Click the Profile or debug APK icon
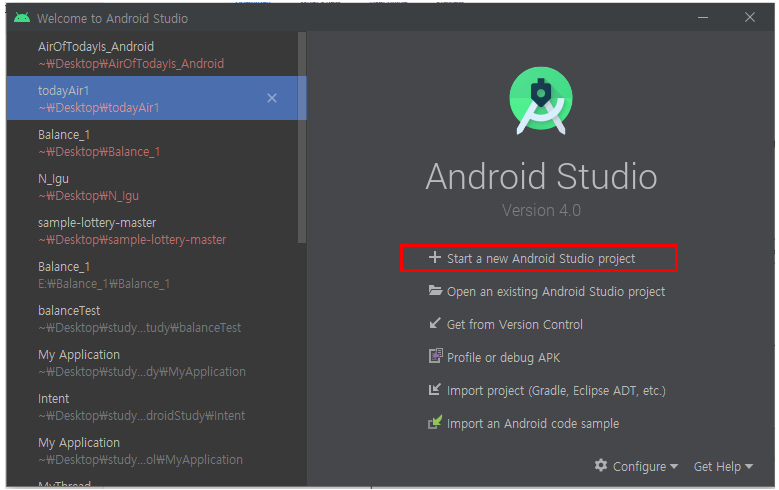This screenshot has width=779, height=490. (x=435, y=356)
